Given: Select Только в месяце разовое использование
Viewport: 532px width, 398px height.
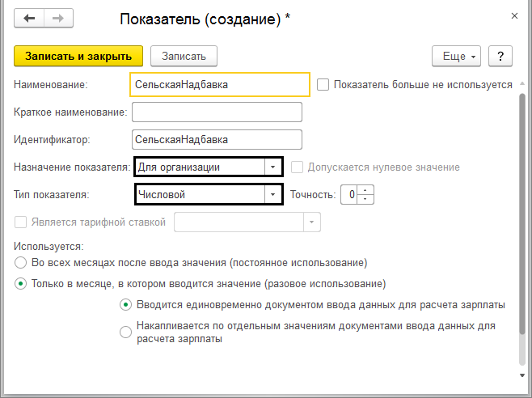Looking at the screenshot, I should click(x=20, y=284).
